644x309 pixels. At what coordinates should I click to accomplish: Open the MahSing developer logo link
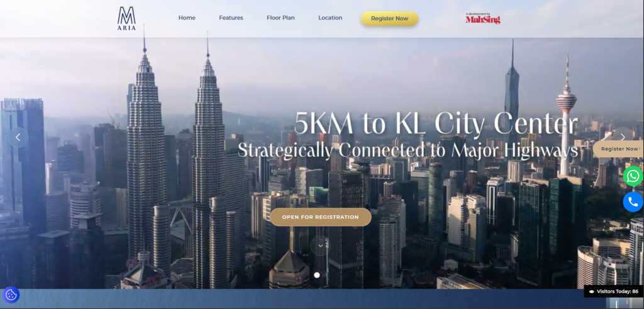pos(482,18)
